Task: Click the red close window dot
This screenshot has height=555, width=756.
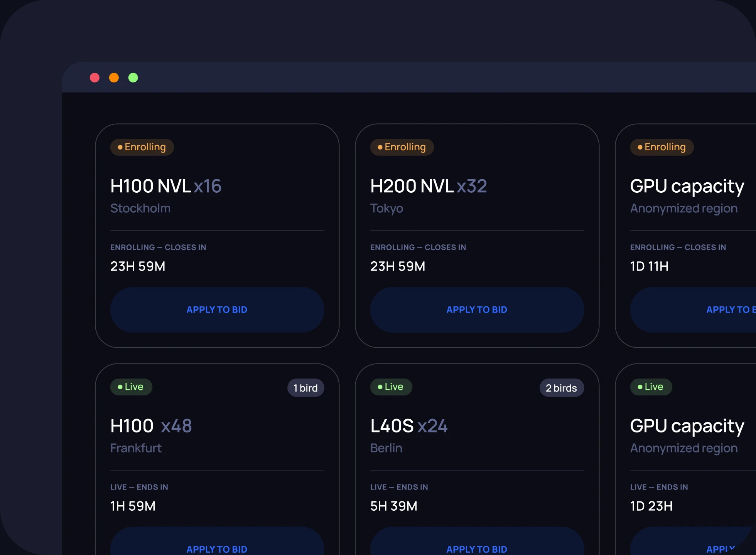Action: click(94, 78)
